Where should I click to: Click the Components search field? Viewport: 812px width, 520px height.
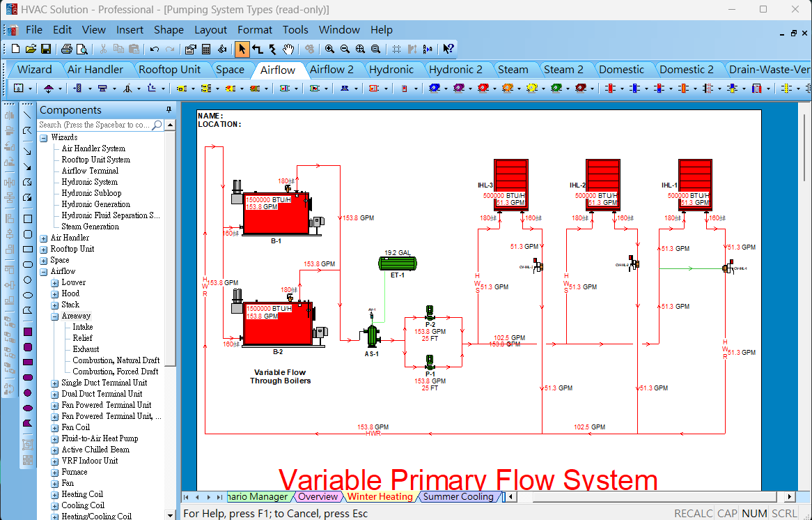[94, 125]
